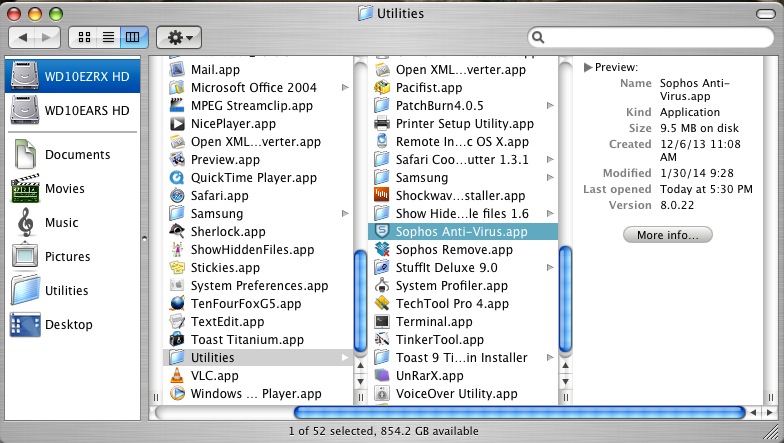Open Documents folder icon in sidebar
The width and height of the screenshot is (784, 443).
click(x=24, y=154)
